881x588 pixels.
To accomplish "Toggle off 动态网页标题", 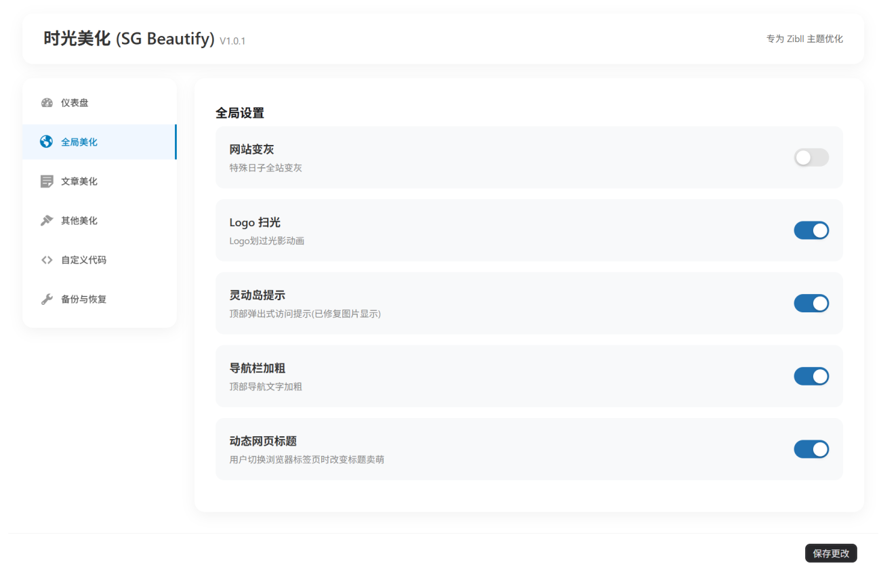I will pyautogui.click(x=811, y=449).
